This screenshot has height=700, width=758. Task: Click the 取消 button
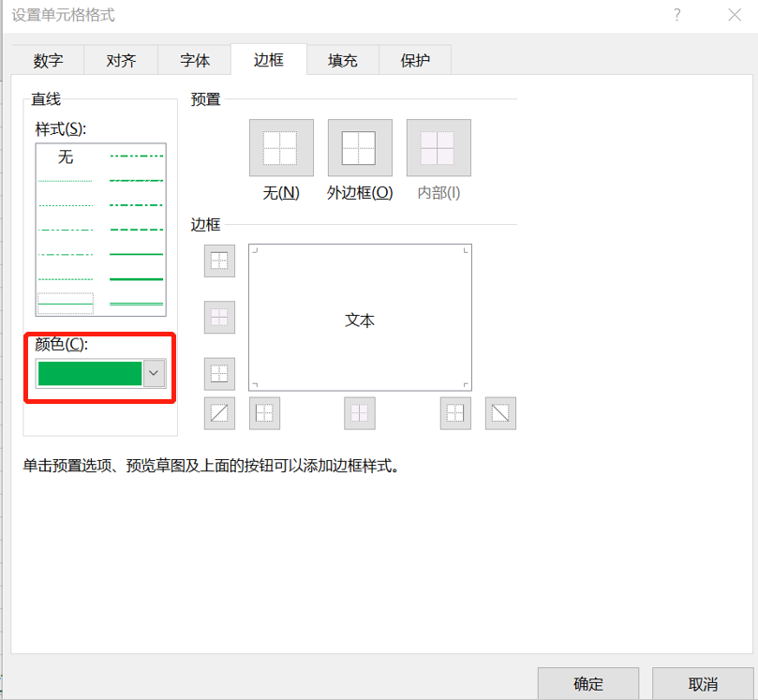point(703,683)
